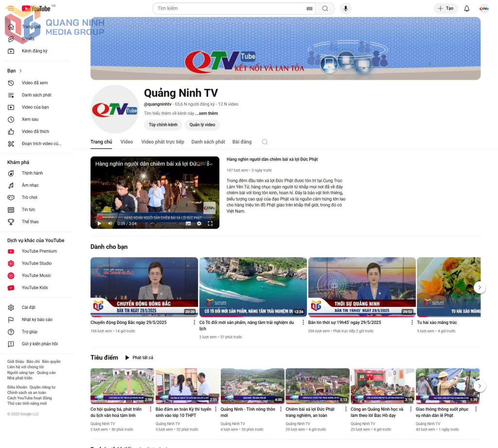Open Bảo đảm an toàn Kỳ thi thumbnail
498x448 pixels.
tap(187, 386)
